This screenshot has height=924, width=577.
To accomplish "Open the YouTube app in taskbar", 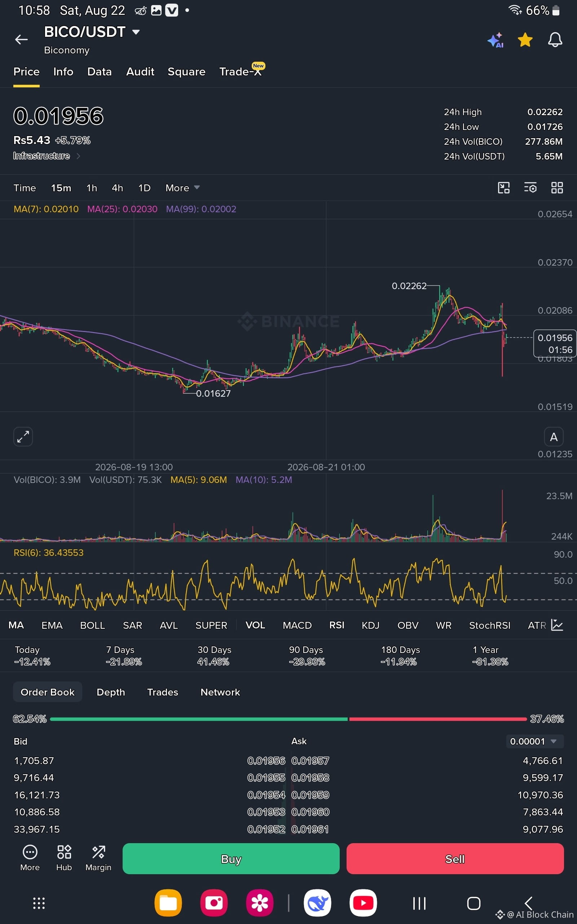I will (363, 903).
